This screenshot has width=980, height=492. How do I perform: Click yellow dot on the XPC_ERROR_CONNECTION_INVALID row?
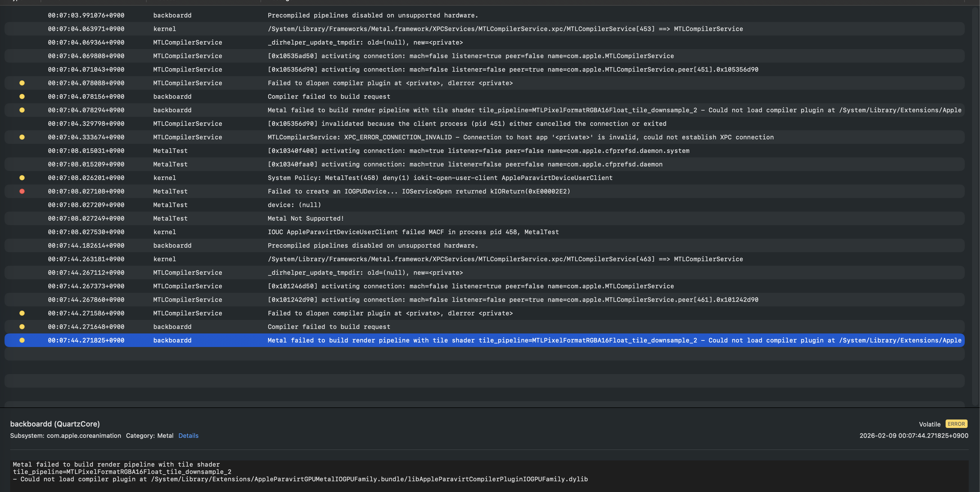coord(22,137)
